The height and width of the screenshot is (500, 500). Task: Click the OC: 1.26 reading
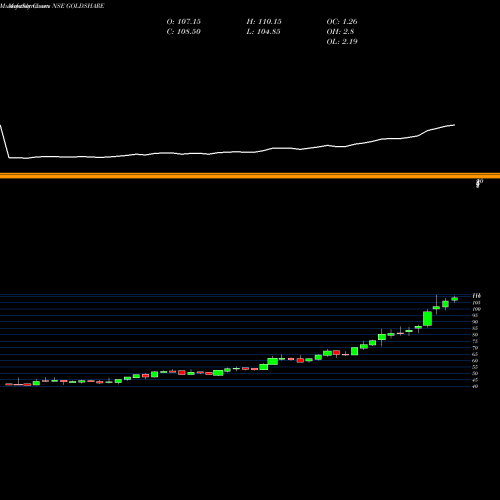(x=342, y=22)
